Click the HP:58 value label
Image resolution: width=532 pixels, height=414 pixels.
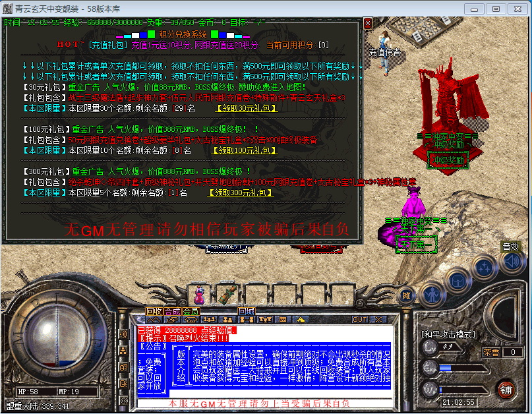tap(28, 392)
